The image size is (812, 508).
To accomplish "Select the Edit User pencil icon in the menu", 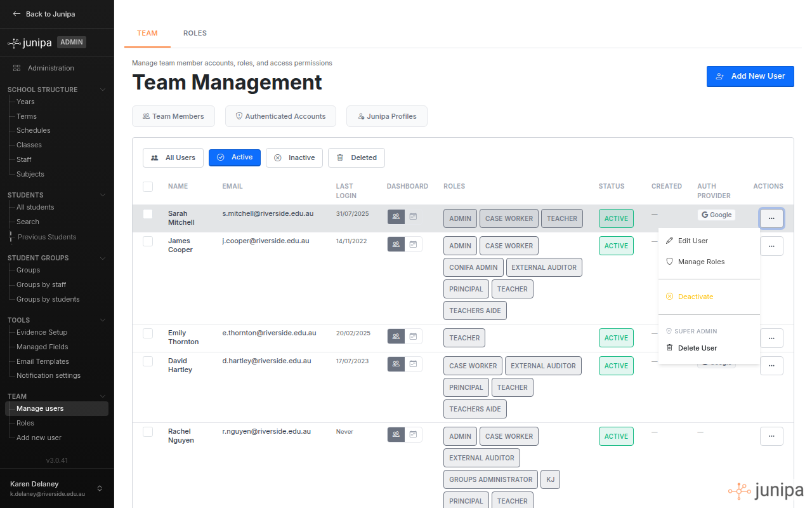I will tap(670, 241).
